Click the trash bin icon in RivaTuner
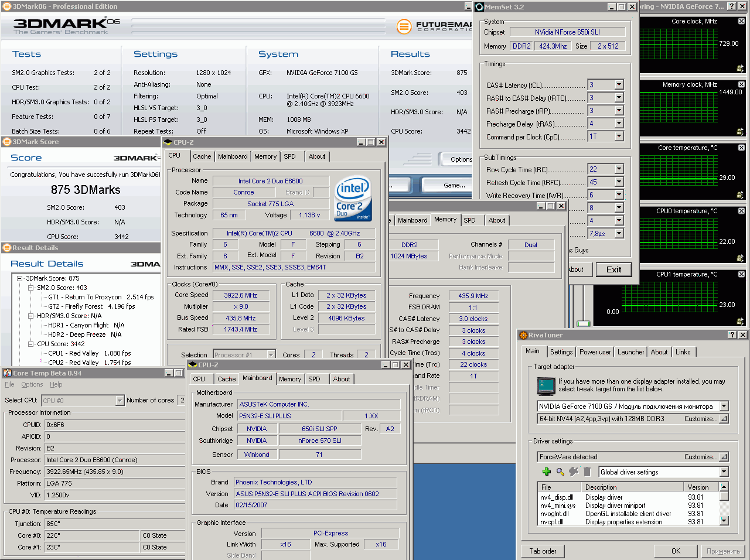 [x=587, y=472]
